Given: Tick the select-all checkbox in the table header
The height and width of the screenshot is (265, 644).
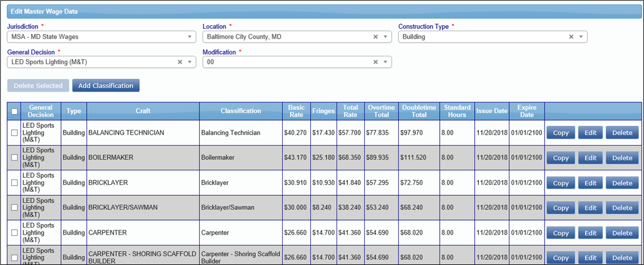Looking at the screenshot, I should (x=15, y=111).
